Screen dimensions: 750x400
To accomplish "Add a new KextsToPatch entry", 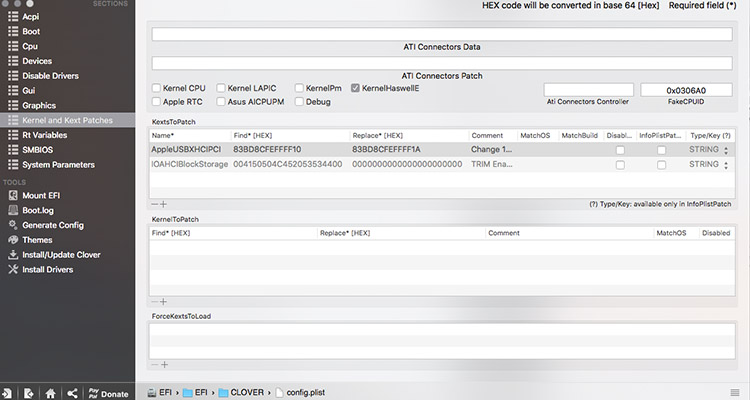I will click(x=164, y=204).
